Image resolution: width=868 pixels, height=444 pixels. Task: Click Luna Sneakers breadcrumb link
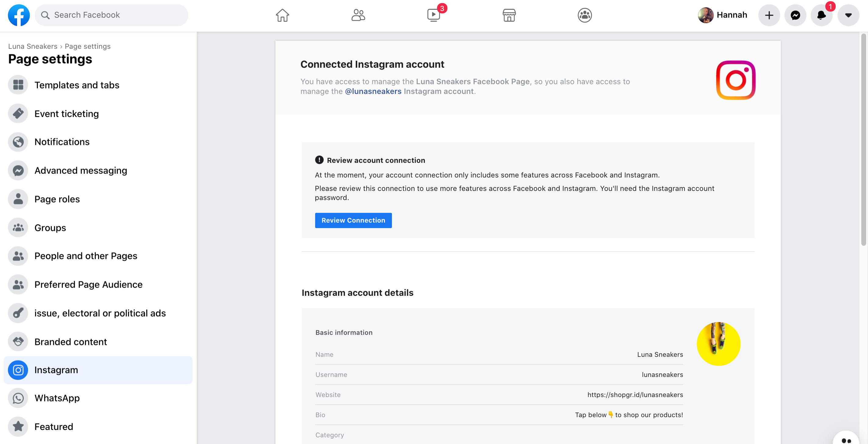[x=33, y=46]
